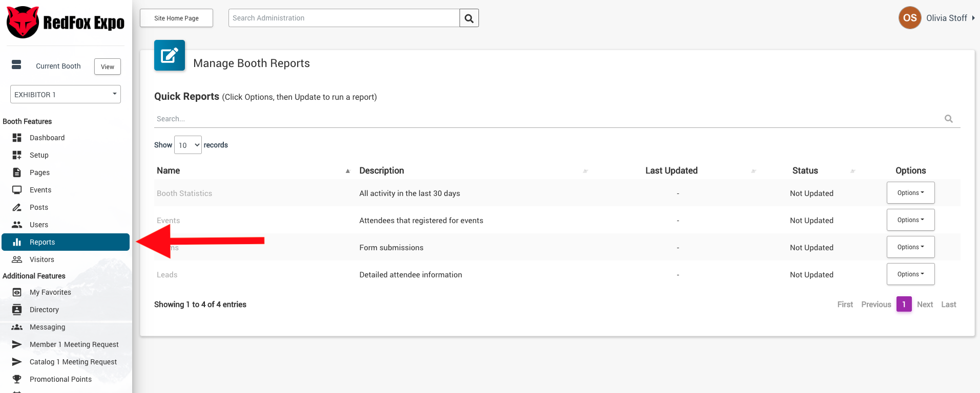Click the Setup icon in sidebar

[x=17, y=155]
